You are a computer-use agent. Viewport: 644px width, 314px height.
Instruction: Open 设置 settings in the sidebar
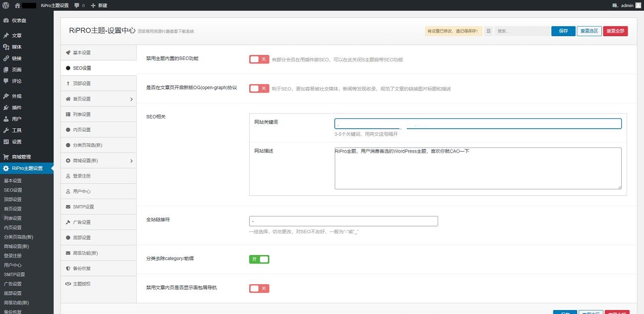[x=27, y=142]
